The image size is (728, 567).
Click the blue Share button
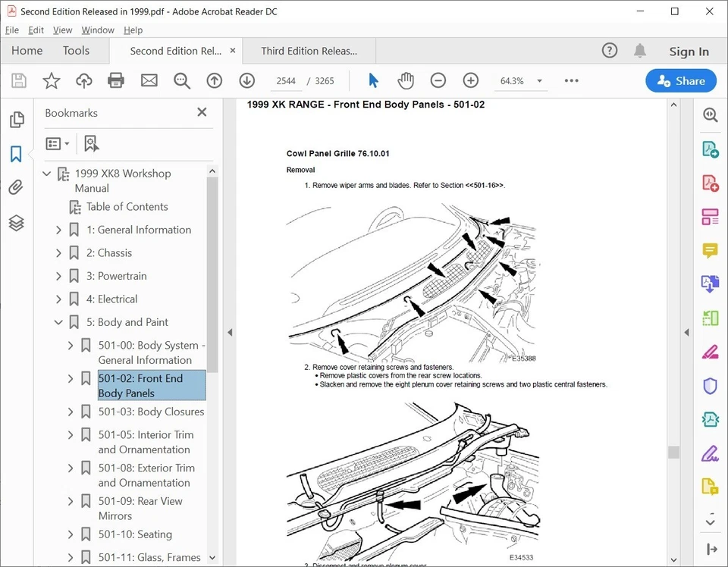coord(680,80)
